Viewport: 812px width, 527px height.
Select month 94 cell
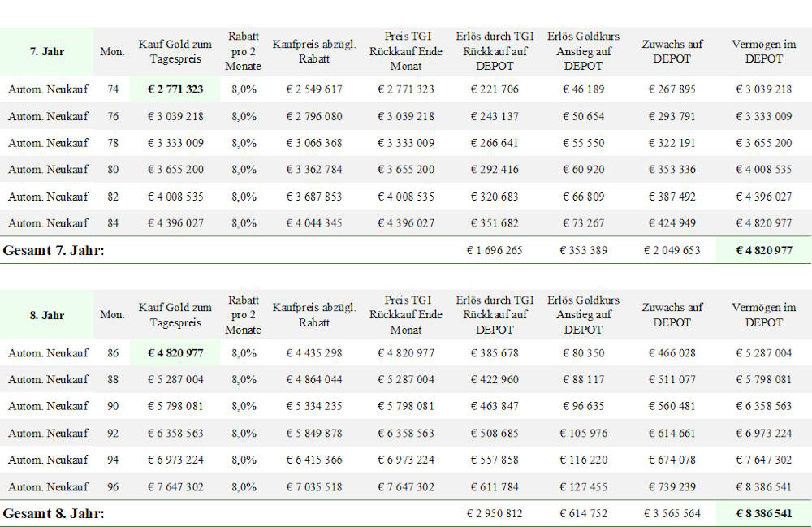pos(113,460)
